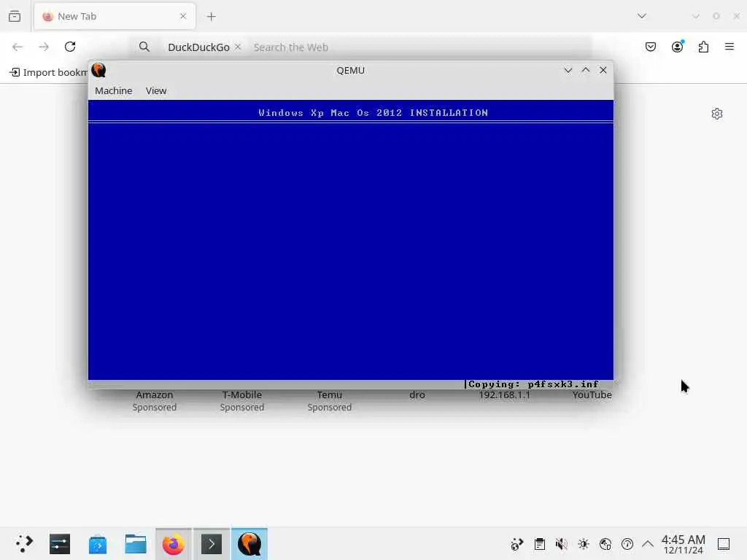Open the View menu in QEMU
This screenshot has width=747, height=560.
(156, 90)
